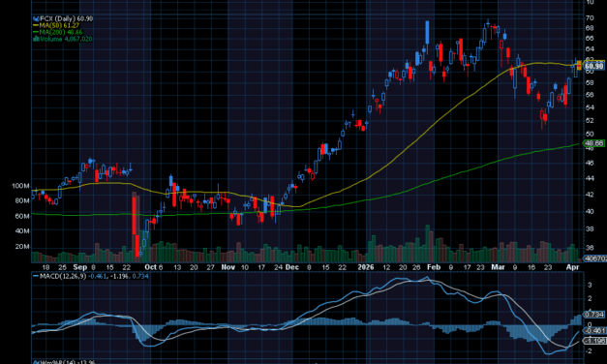607x364 pixels.
Task: Click the Nov label on the date axis
Action: click(228, 267)
